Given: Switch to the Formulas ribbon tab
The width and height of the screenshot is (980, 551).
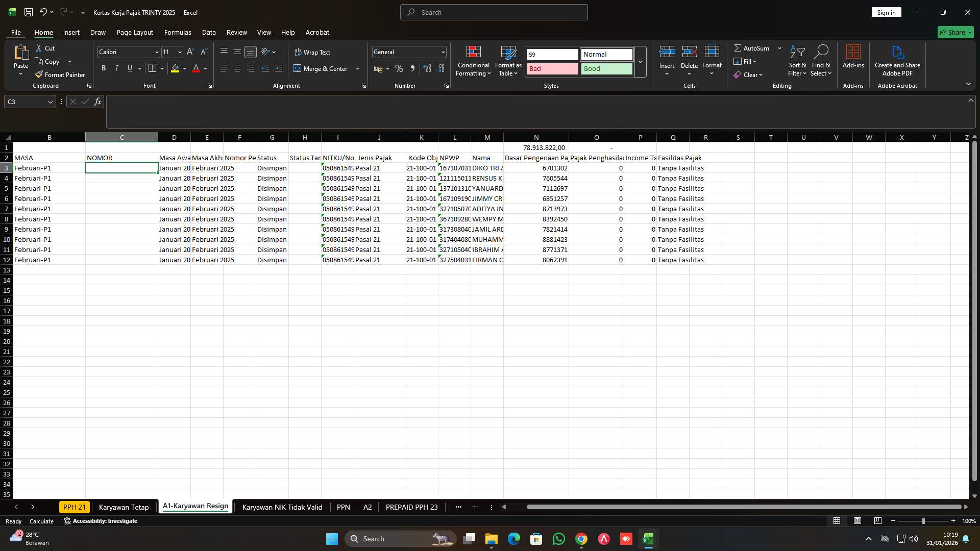Looking at the screenshot, I should [177, 32].
